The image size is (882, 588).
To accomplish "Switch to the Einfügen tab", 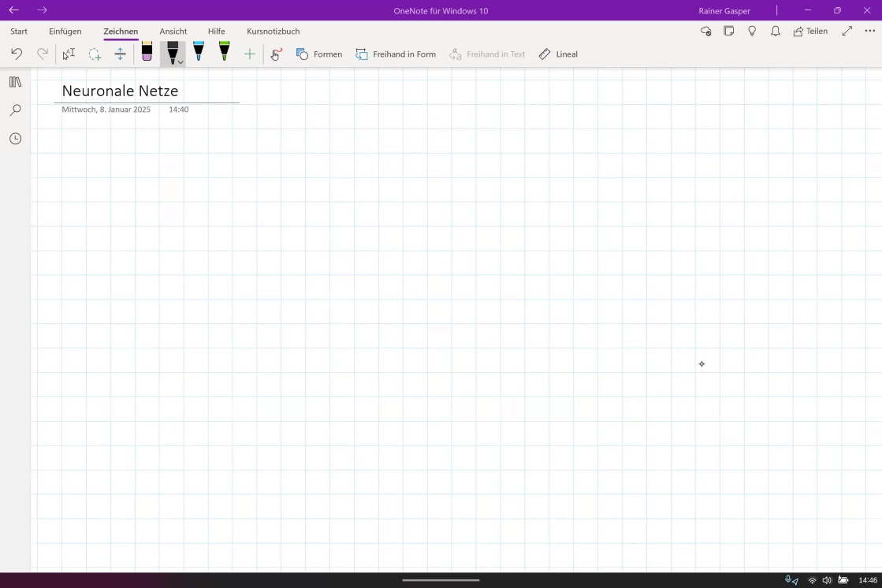I will [x=65, y=32].
